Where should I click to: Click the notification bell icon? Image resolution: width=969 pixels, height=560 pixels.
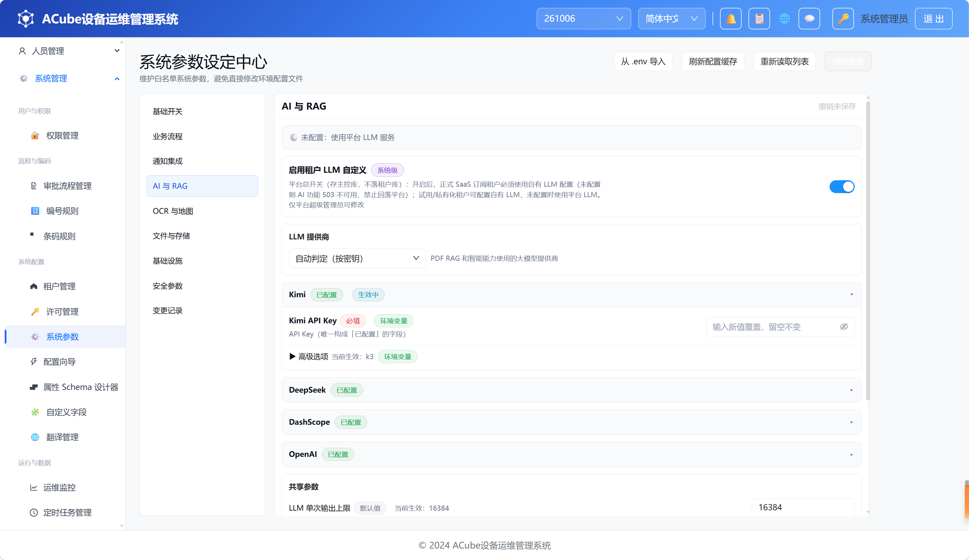click(x=730, y=19)
